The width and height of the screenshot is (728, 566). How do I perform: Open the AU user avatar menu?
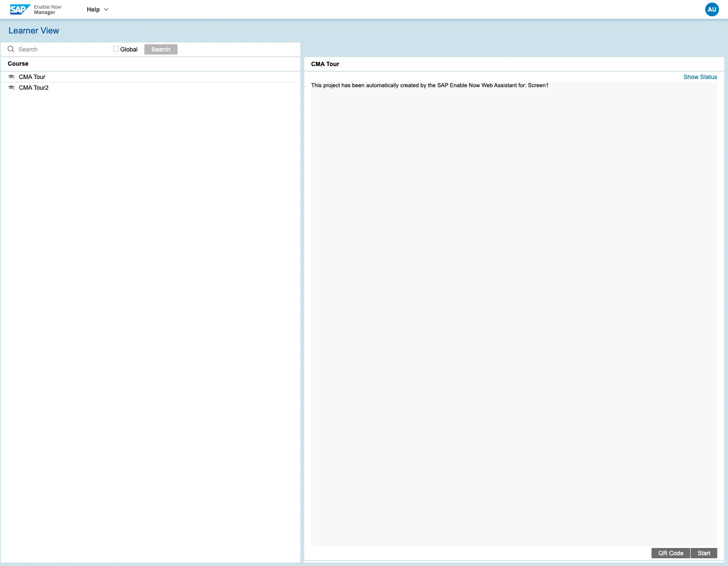point(712,9)
